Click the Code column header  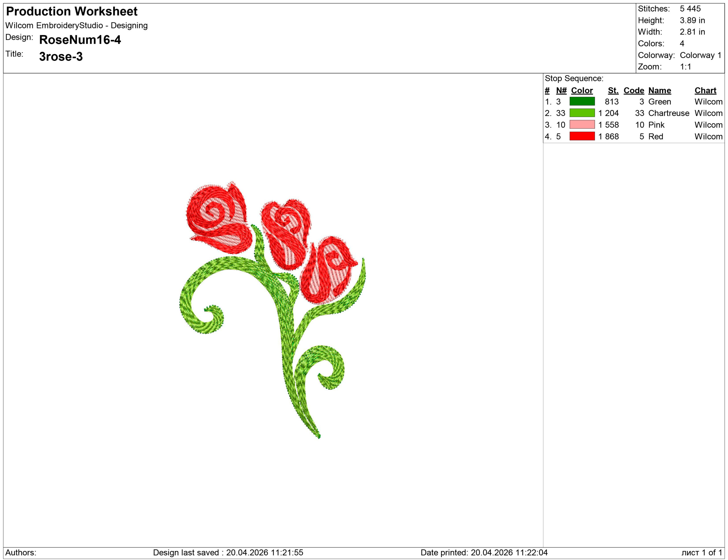tap(633, 91)
